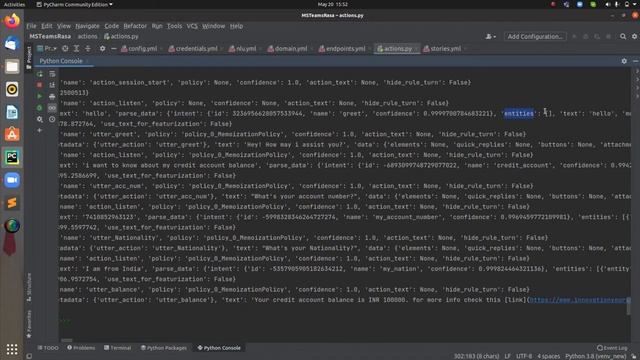The image size is (640, 360).
Task: Open console settings cog in left toolbar
Action: [40, 119]
